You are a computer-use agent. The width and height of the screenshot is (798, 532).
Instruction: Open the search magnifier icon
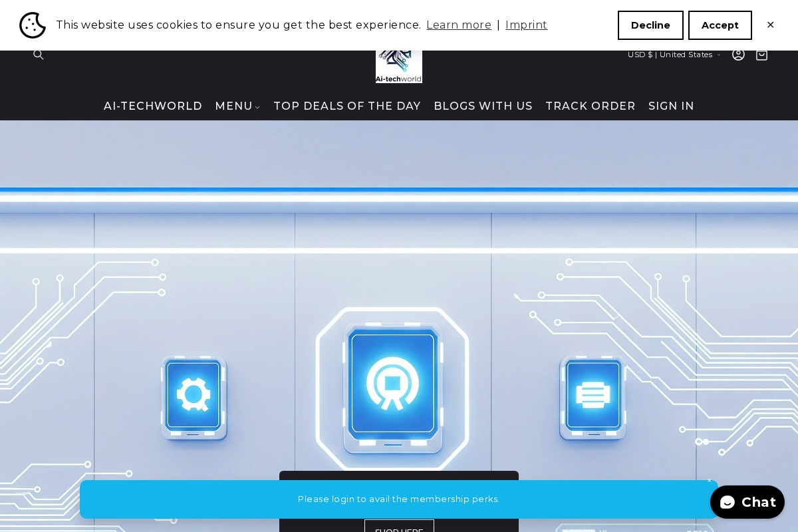[x=39, y=55]
